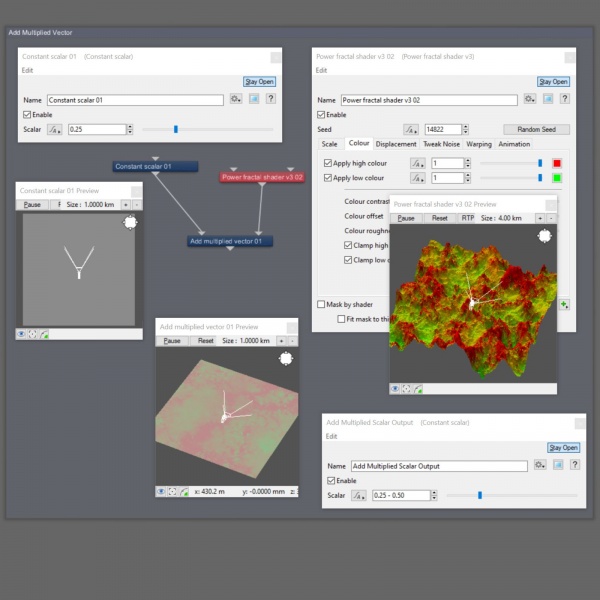Pause the Constant scalar 01 Preview
This screenshot has width=600, height=600.
(32, 205)
